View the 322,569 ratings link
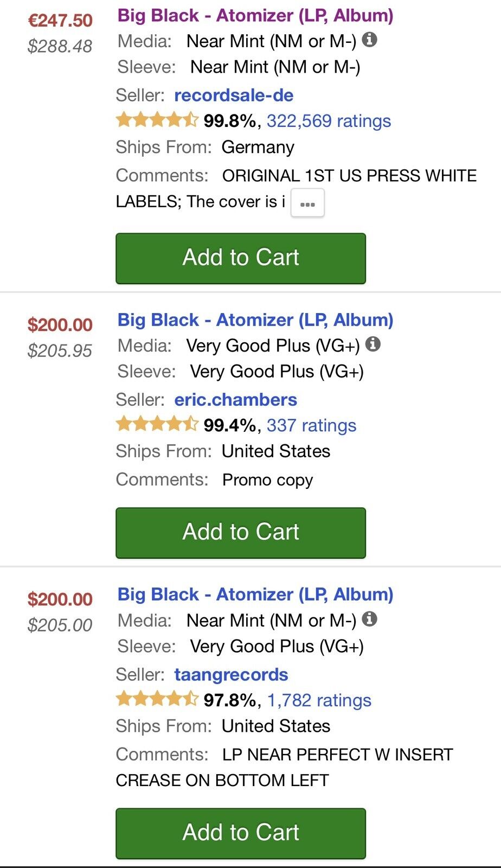Image resolution: width=501 pixels, height=868 pixels. [329, 121]
